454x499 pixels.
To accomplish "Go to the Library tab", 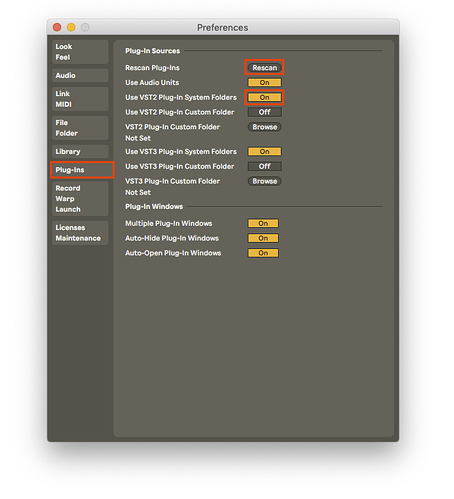I will (x=80, y=151).
